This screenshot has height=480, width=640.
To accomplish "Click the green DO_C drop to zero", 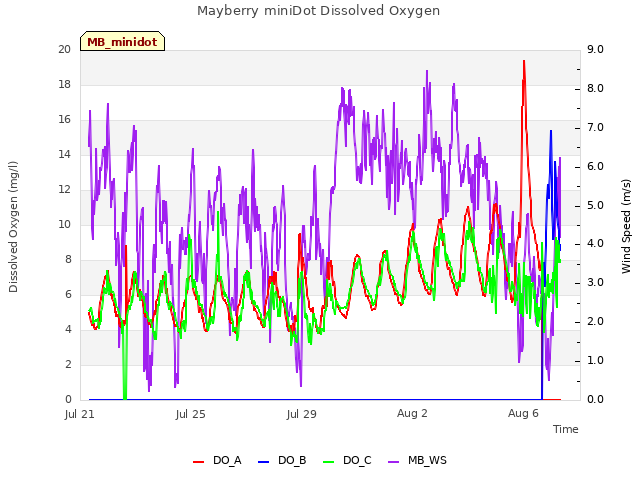I will [x=125, y=396].
